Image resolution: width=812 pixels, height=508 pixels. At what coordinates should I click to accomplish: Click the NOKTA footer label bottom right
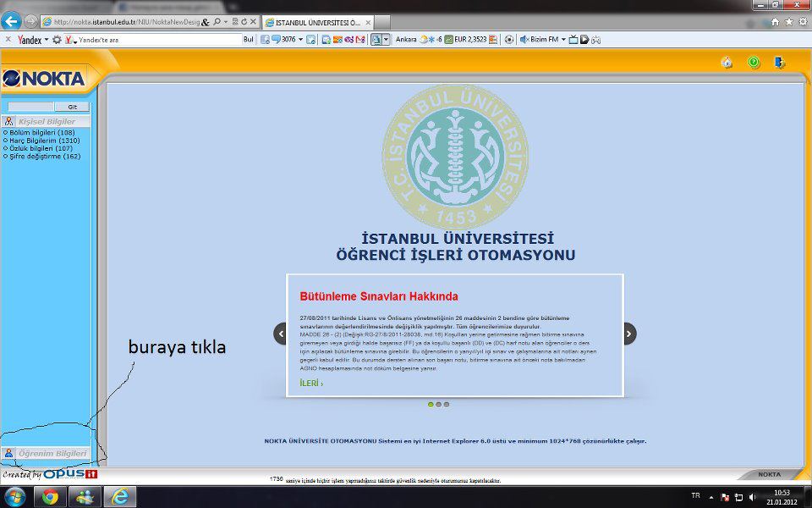pyautogui.click(x=770, y=474)
